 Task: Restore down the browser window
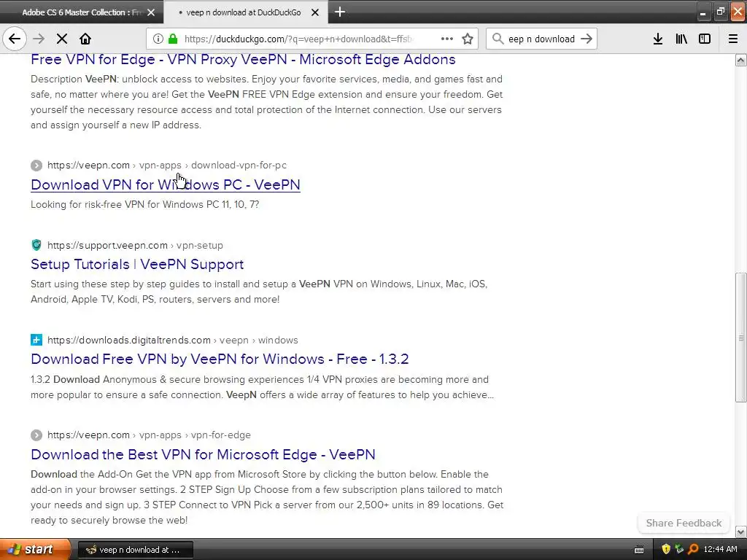point(720,12)
